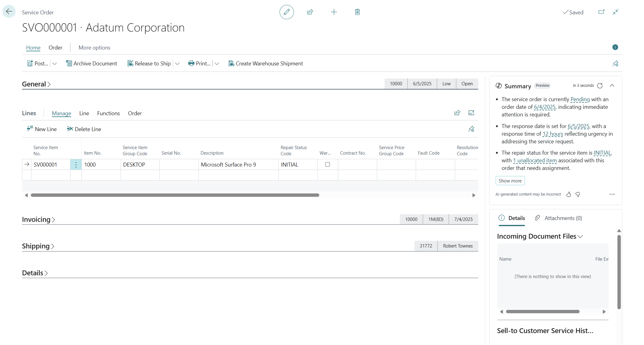Open the Summary more options ellipsis
The height and width of the screenshot is (345, 644).
coord(612,194)
